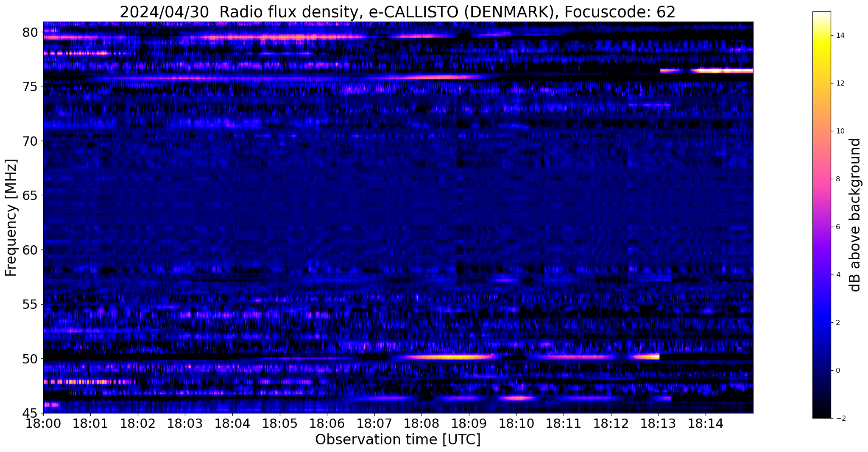Click the 18:14 time tick label
868x452 pixels.
click(706, 423)
